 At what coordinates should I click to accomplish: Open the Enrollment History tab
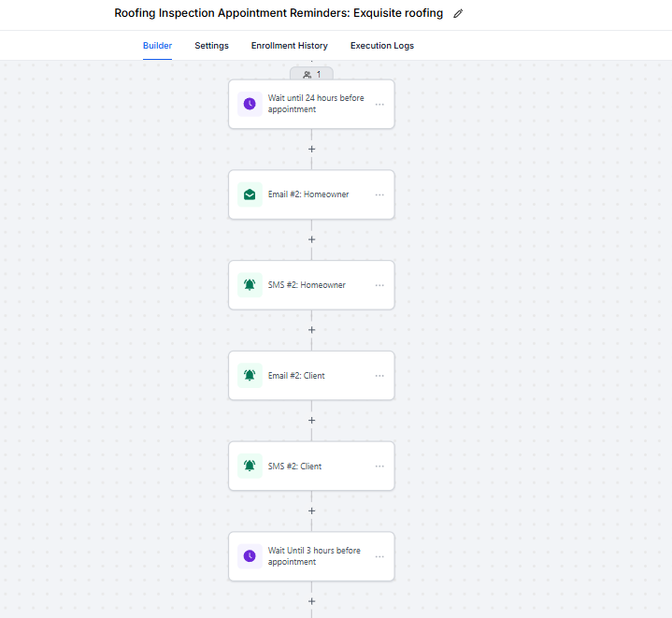(290, 46)
